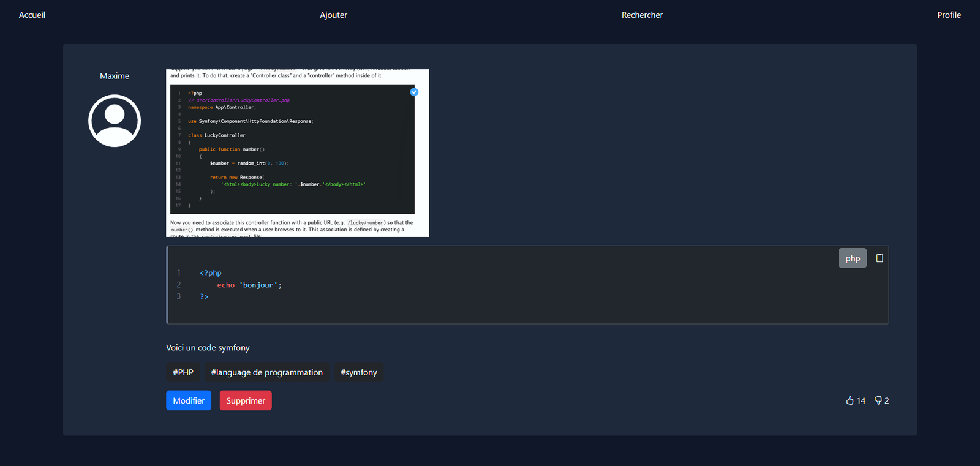Go to the Accueil page
The image size is (980, 466).
click(32, 15)
